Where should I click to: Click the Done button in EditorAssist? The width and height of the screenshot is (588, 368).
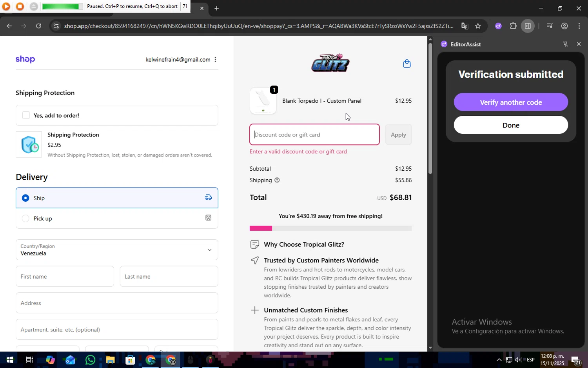tap(511, 125)
